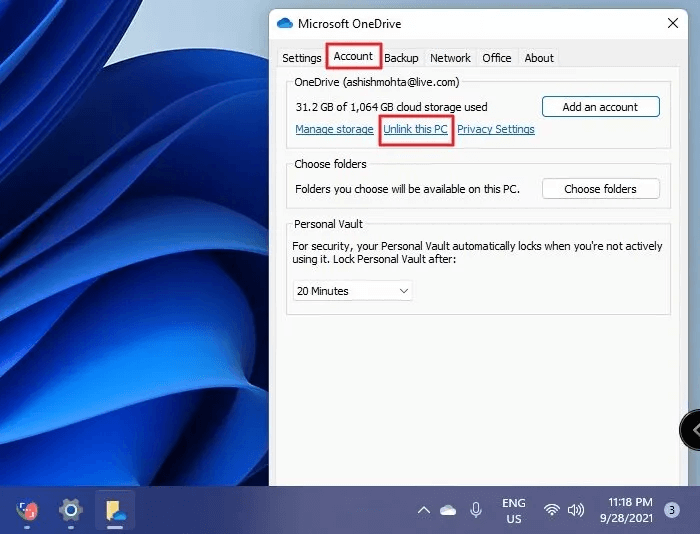Go to the Office tab
The height and width of the screenshot is (534, 700).
point(497,58)
